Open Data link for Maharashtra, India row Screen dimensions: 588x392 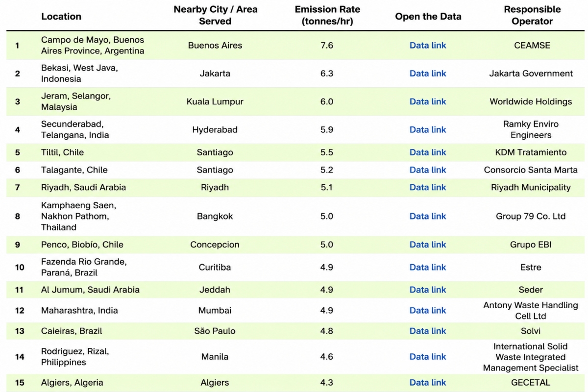pos(428,310)
